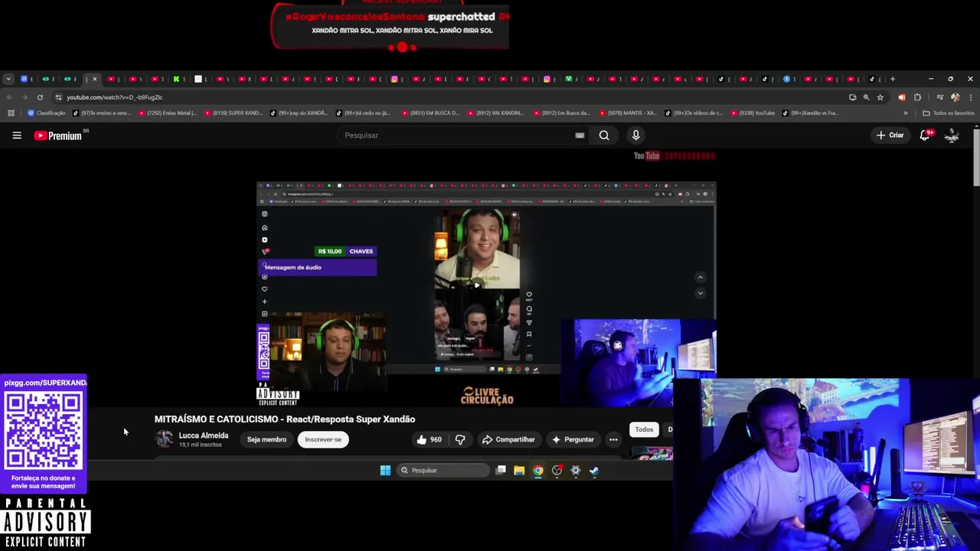Open File Explorer from taskbar
This screenshot has height=551, width=980.
point(519,471)
